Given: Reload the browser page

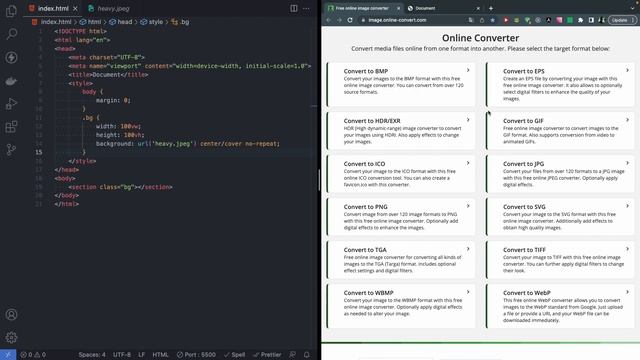Looking at the screenshot, I should [350, 20].
